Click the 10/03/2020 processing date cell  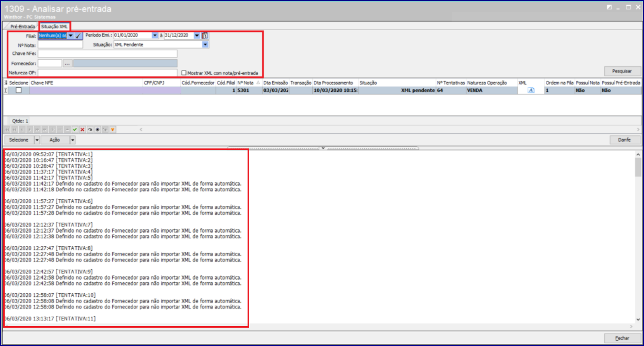[335, 90]
